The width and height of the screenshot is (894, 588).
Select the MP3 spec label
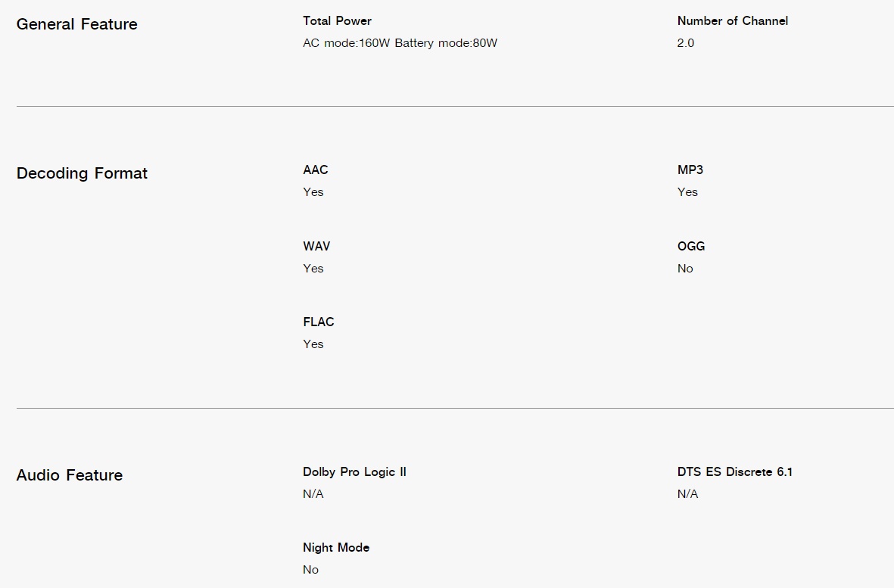coord(690,170)
